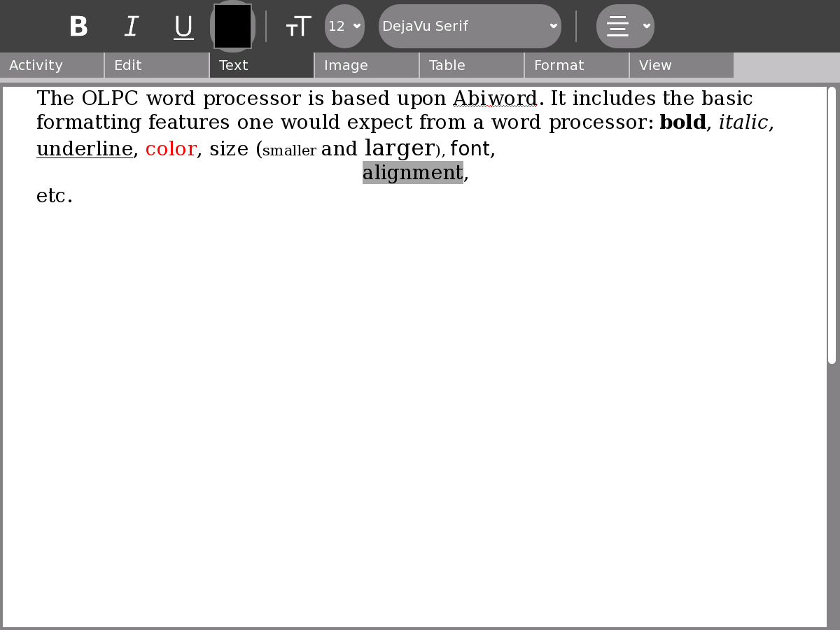Click the red word color
Viewport: 840px width, 630px height.
(x=171, y=149)
